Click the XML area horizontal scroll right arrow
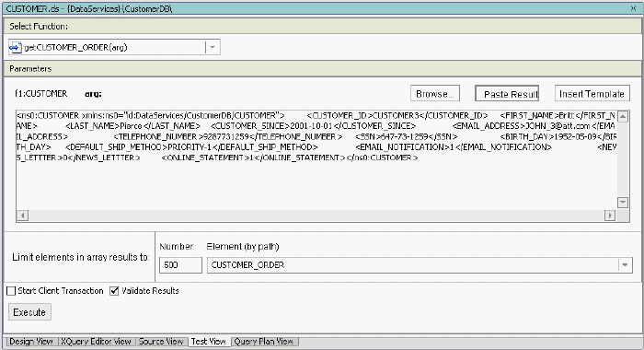The image size is (644, 350). (609, 216)
